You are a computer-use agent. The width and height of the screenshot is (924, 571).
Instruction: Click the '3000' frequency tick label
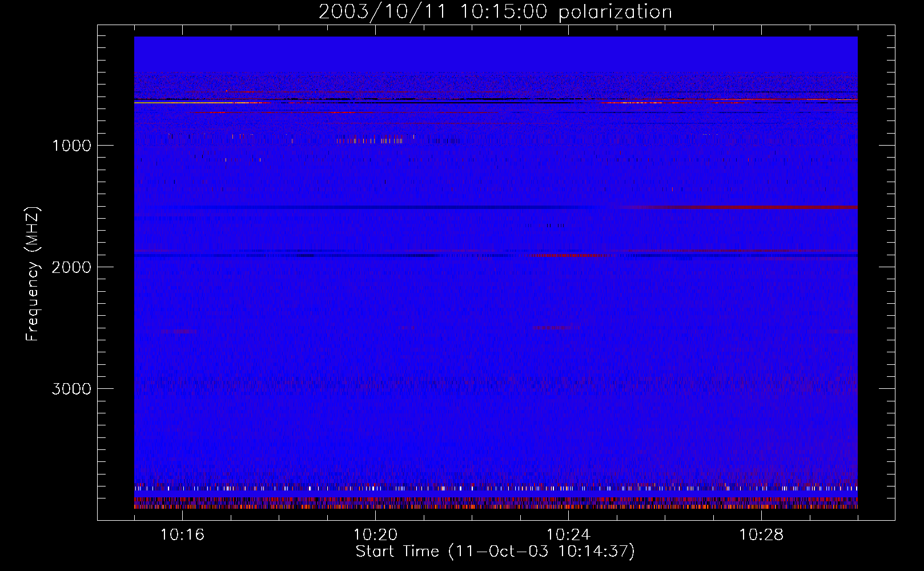tap(71, 389)
